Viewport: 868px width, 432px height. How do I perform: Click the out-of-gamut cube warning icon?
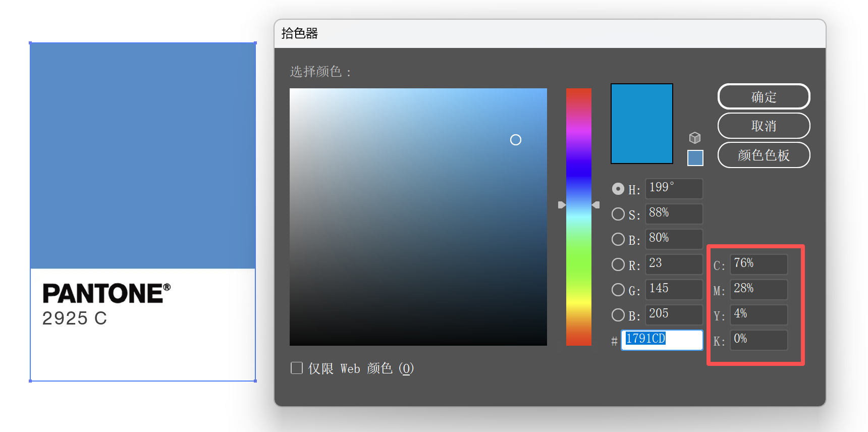pos(695,138)
